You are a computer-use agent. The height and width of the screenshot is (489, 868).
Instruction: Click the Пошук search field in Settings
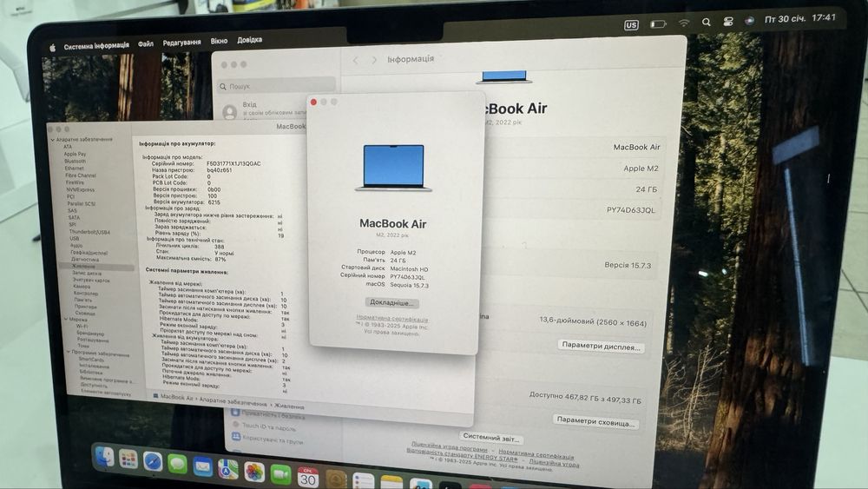276,86
